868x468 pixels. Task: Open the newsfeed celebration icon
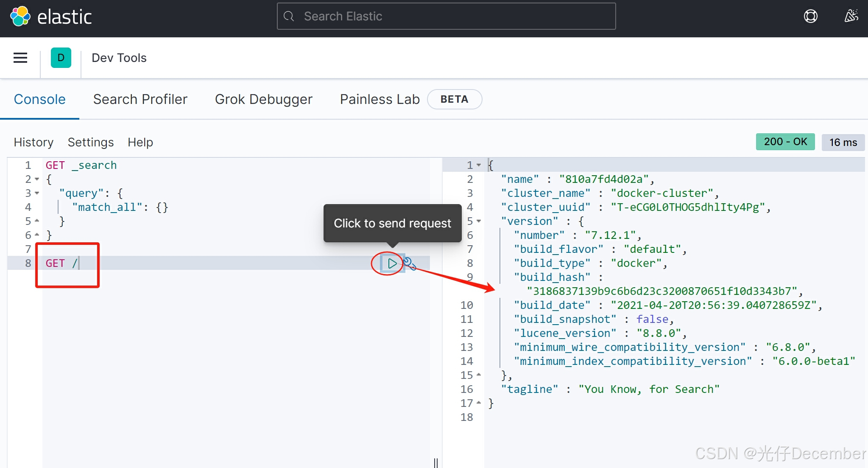coord(851,17)
